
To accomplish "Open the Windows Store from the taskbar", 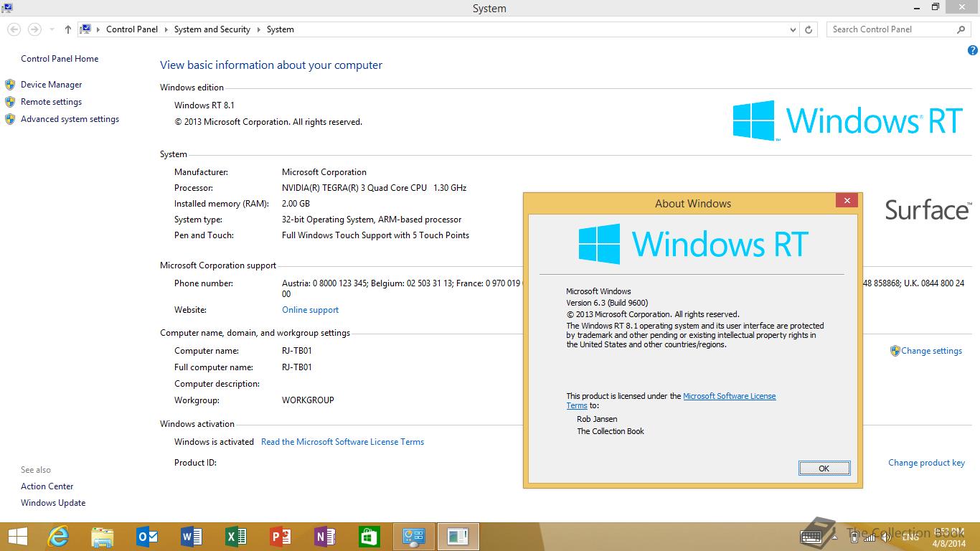I will [x=369, y=537].
